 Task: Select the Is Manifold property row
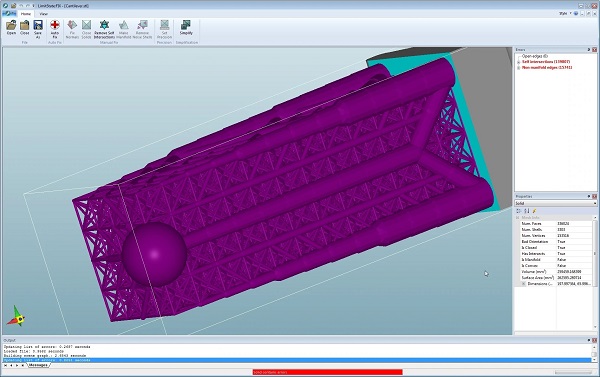(555, 259)
